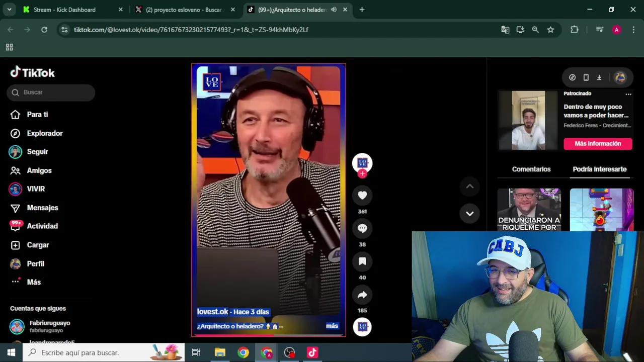Open comments via speech bubble icon
The height and width of the screenshot is (362, 644).
[362, 228]
